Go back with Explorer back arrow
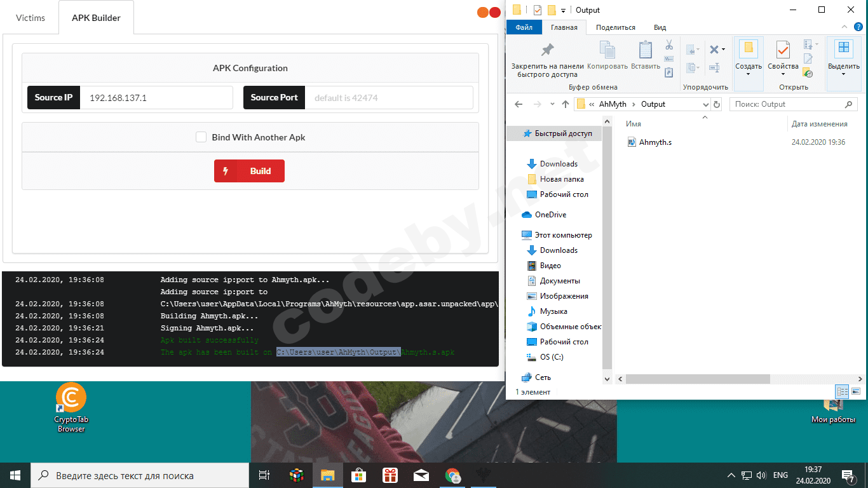Image resolution: width=868 pixels, height=488 pixels. 519,104
